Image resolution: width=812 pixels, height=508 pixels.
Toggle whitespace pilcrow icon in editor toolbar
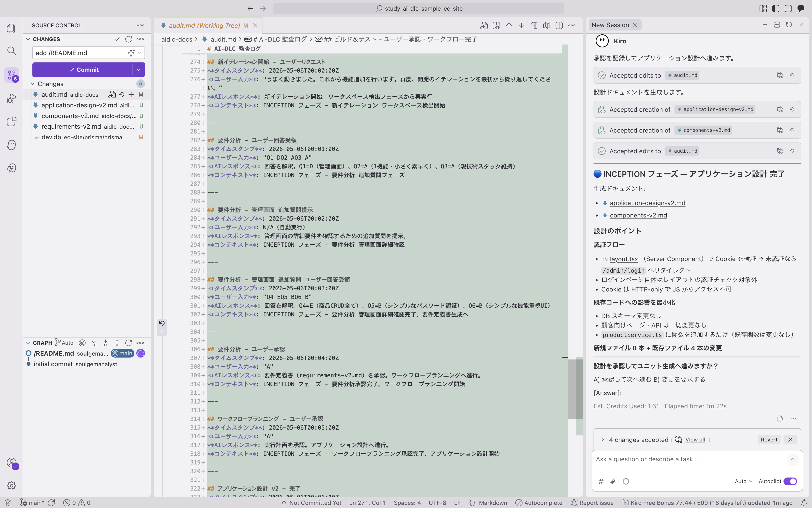coord(534,26)
